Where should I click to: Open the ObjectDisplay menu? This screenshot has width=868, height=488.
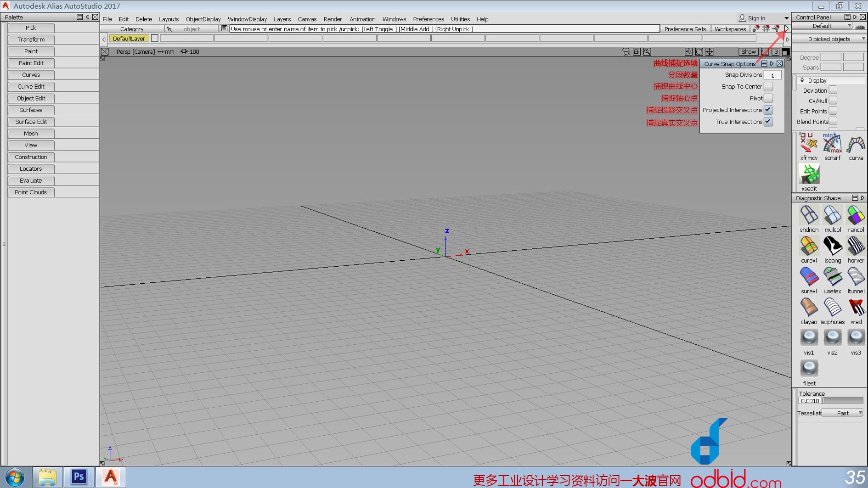click(x=203, y=19)
